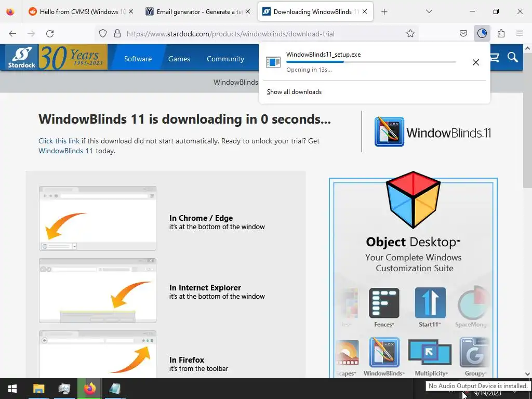
Task: Click the Firefox instruction thumbnail
Action: click(98, 354)
